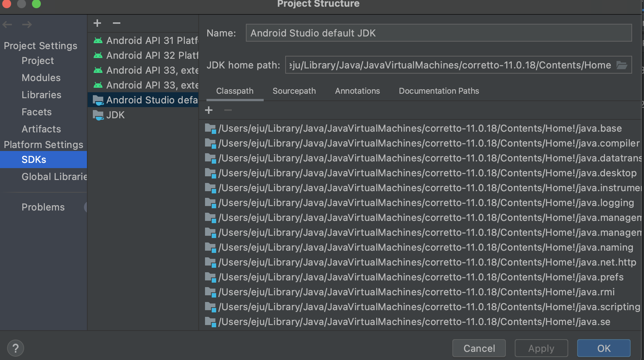Open help with the question mark
The height and width of the screenshot is (360, 644).
[x=16, y=348]
